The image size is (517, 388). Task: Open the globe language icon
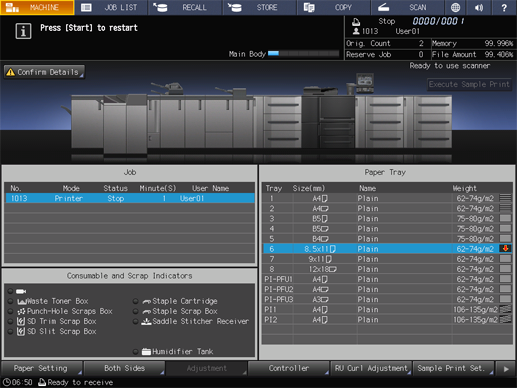(455, 7)
